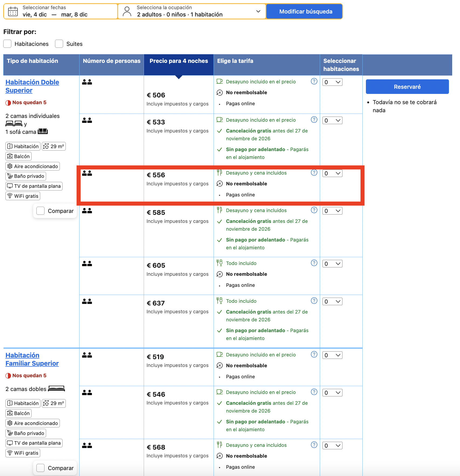Open room quantity dropdown for €506 rate
This screenshot has width=460, height=476.
[332, 82]
